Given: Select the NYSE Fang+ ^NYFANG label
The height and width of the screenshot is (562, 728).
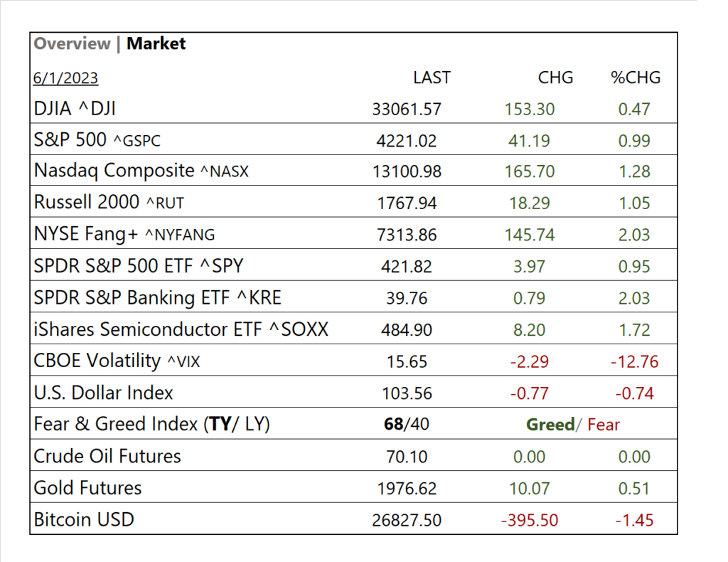Looking at the screenshot, I should 124,234.
